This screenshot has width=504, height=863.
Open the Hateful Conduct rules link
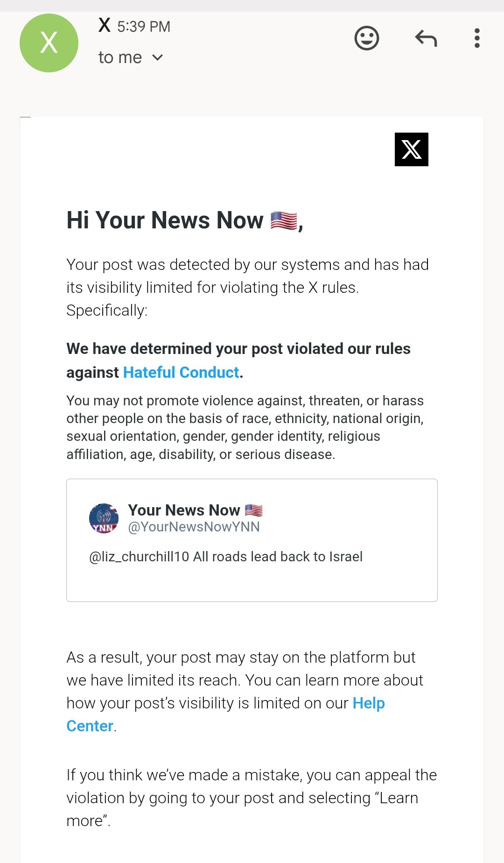[x=181, y=372]
